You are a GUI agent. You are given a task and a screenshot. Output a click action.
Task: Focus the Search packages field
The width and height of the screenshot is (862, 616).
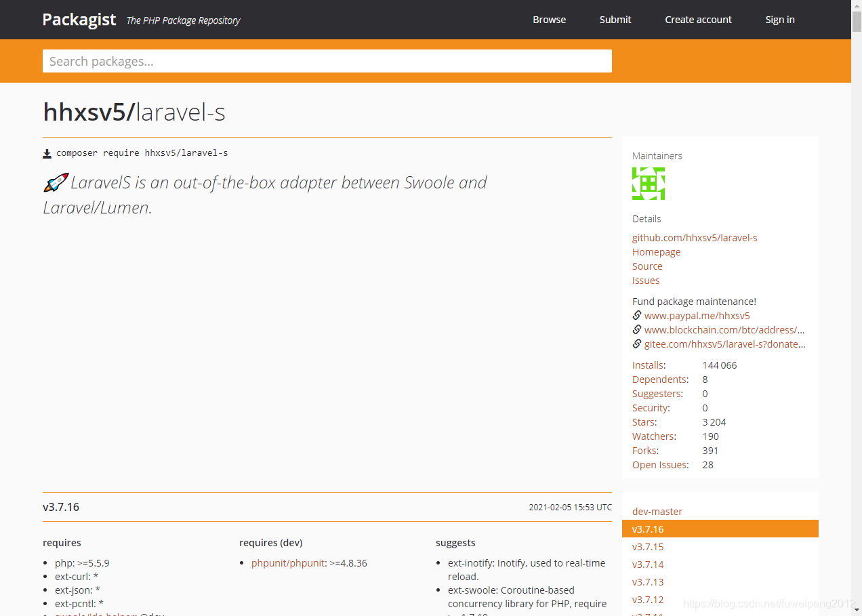(x=327, y=61)
